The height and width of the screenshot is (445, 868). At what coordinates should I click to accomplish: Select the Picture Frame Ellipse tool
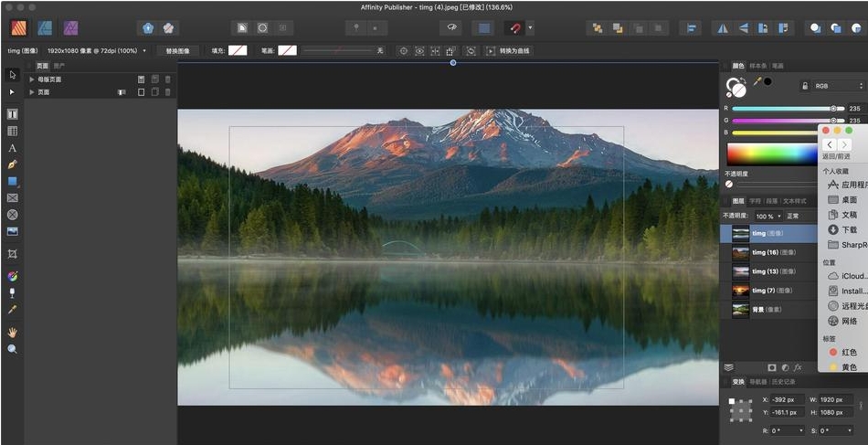pyautogui.click(x=12, y=214)
